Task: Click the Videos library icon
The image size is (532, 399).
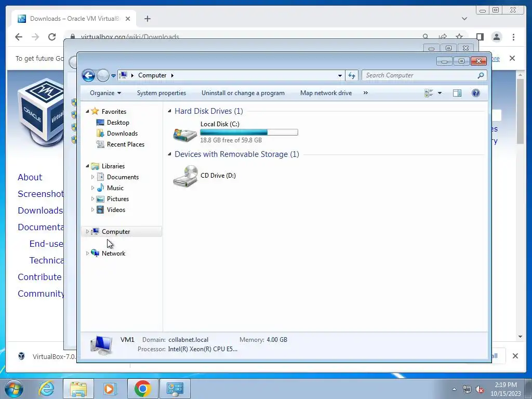Action: click(x=100, y=210)
